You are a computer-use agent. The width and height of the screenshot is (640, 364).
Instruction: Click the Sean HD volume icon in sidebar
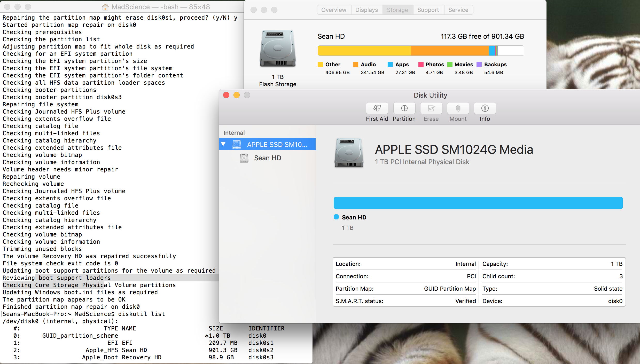(244, 158)
